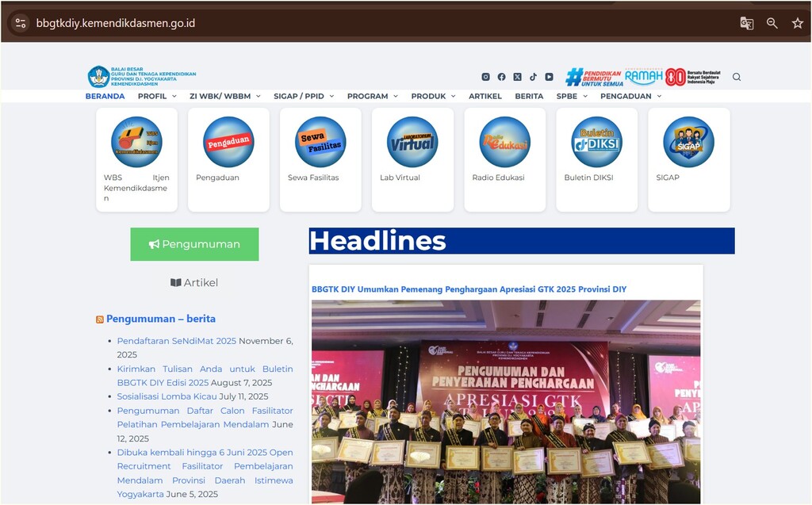The height and width of the screenshot is (505, 812).
Task: Open the Instagram social icon
Action: click(x=485, y=77)
